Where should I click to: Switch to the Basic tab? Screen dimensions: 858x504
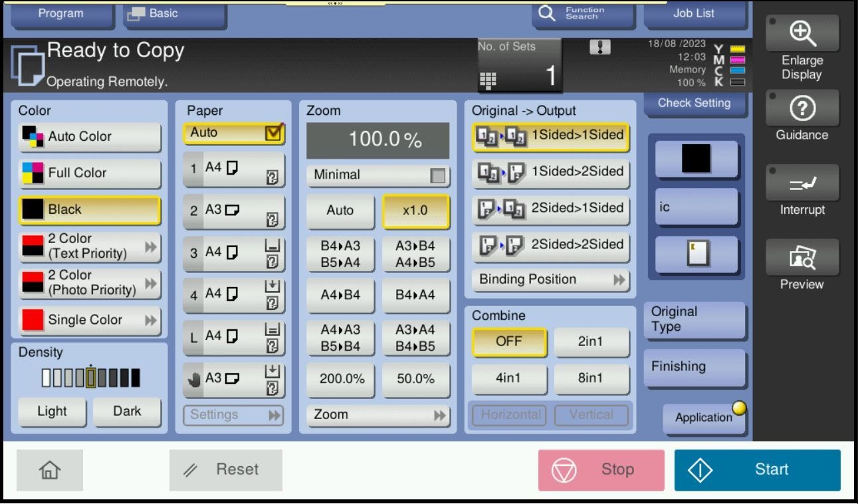coord(175,14)
